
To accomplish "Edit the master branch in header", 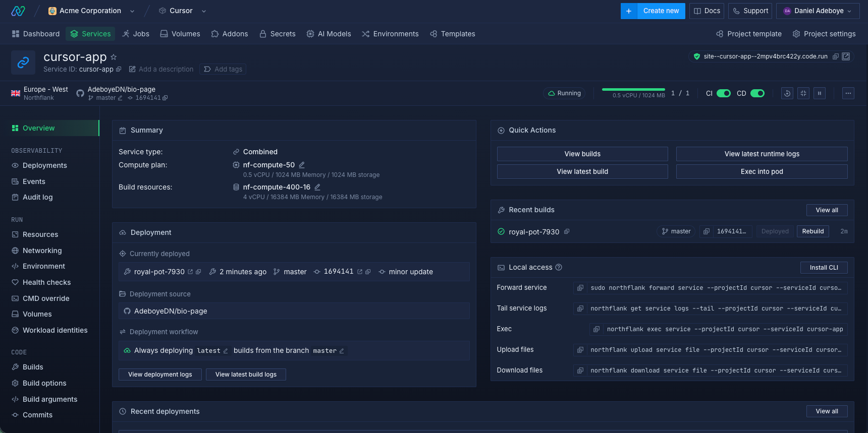I will [x=120, y=98].
